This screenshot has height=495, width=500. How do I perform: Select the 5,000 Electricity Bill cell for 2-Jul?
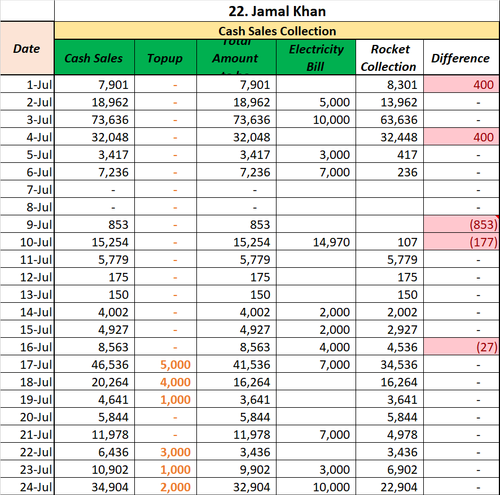coord(316,102)
